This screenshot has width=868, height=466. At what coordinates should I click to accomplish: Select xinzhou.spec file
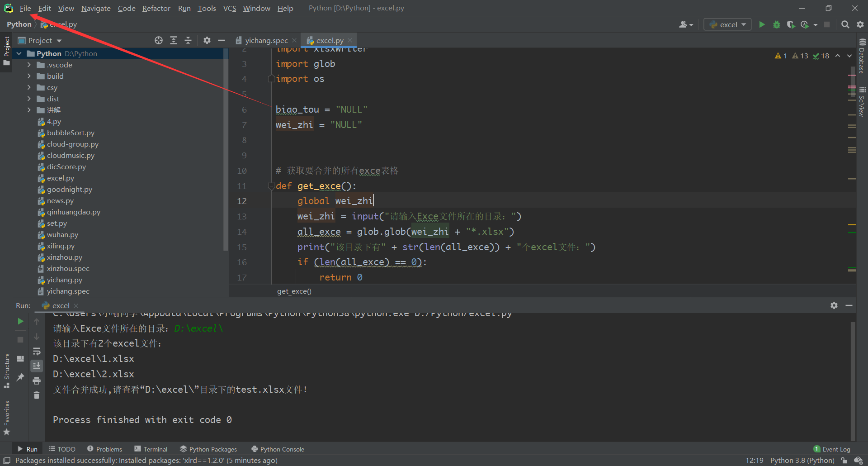68,268
